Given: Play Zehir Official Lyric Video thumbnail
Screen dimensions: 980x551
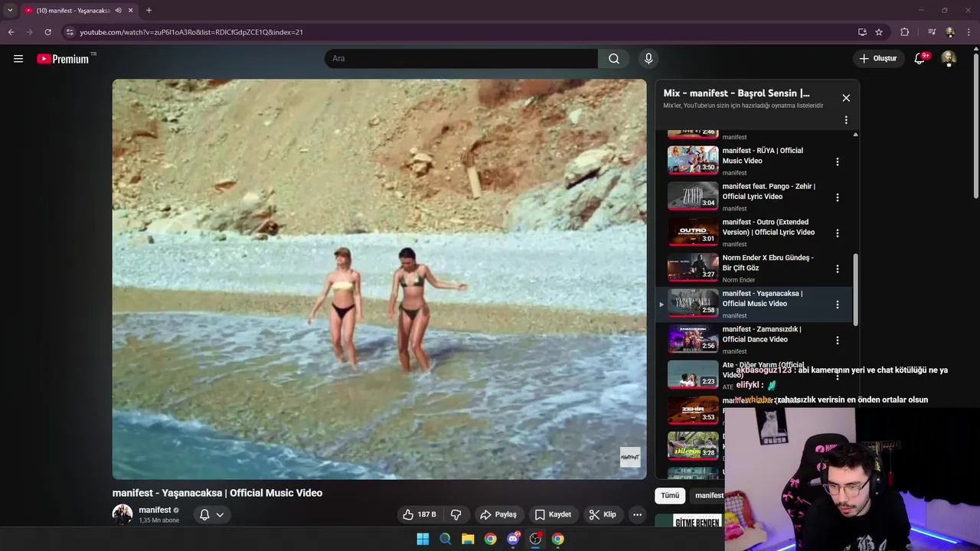Looking at the screenshot, I should pyautogui.click(x=693, y=196).
